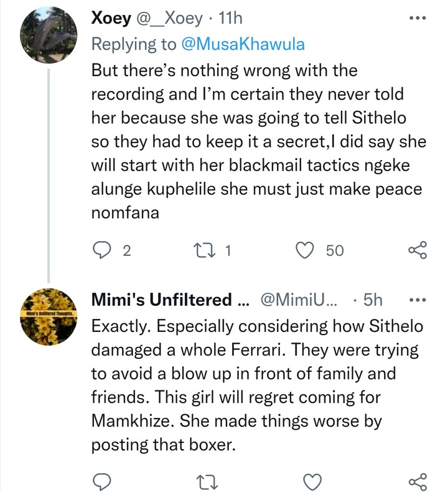Open reply icon on Xoey's tweet
The image size is (448, 492).
(x=102, y=250)
